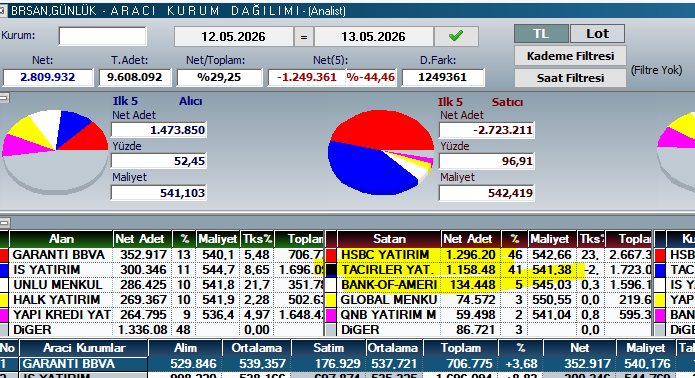695x378 pixels.
Task: Click the T.Adet value 9.608.092
Action: click(x=134, y=78)
